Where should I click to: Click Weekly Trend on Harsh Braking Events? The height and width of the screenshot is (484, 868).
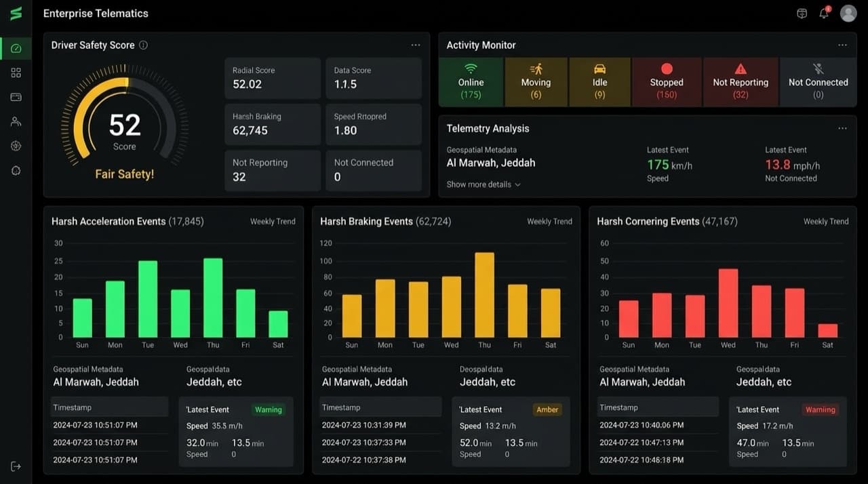549,222
